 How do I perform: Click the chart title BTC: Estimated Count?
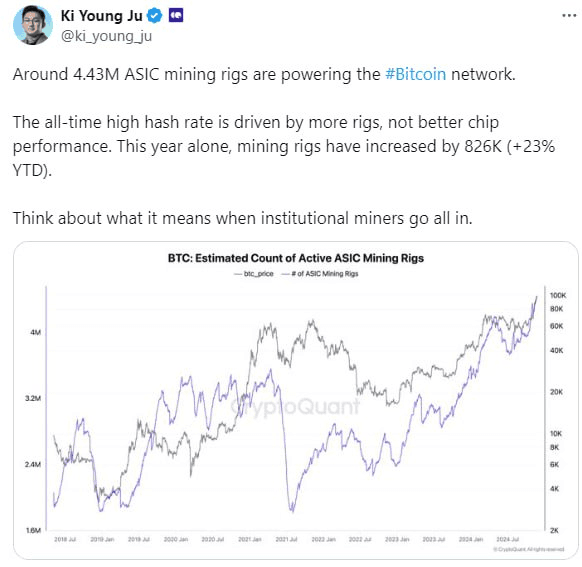(x=296, y=258)
